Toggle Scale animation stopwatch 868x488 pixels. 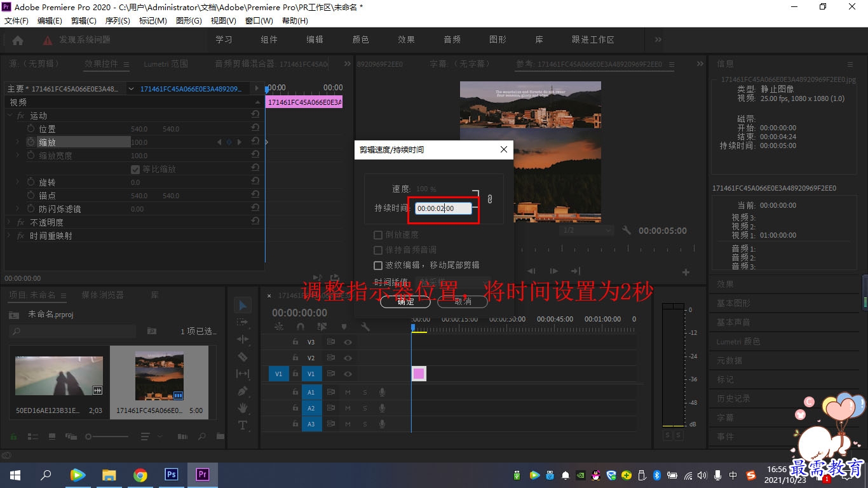coord(31,142)
